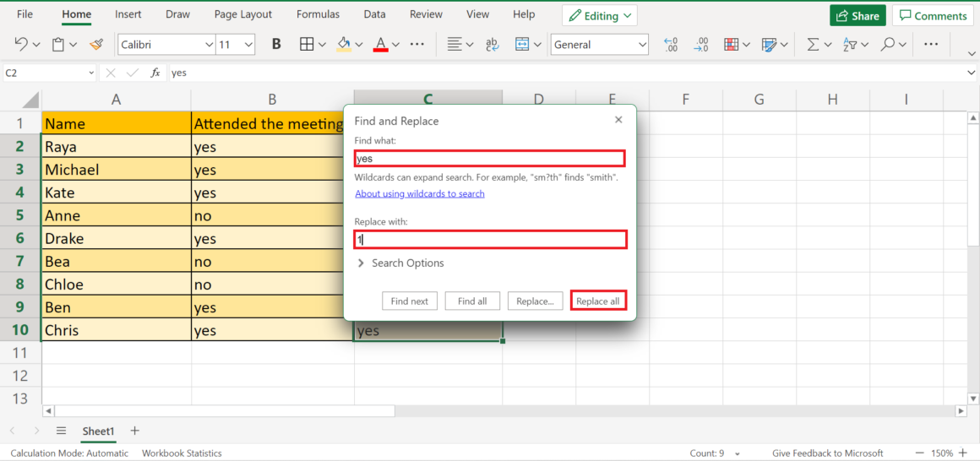Confirm formula entry with checkmark icon
This screenshot has height=461, width=980.
133,73
